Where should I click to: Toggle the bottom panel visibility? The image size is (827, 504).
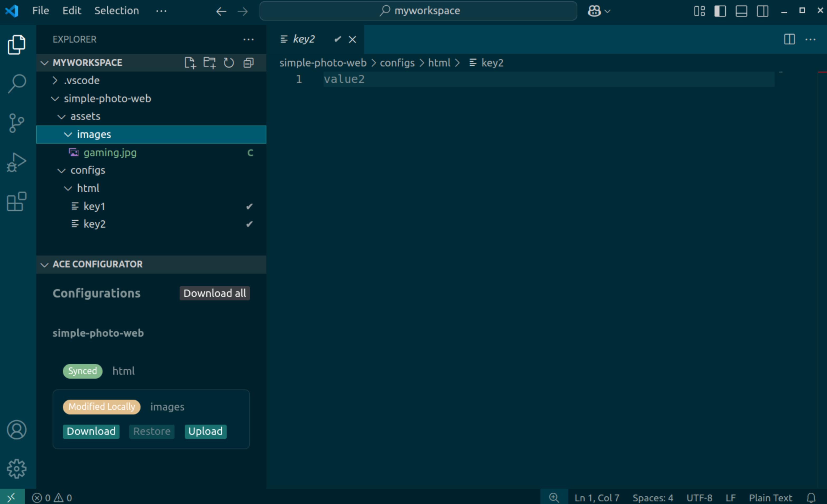pyautogui.click(x=742, y=11)
